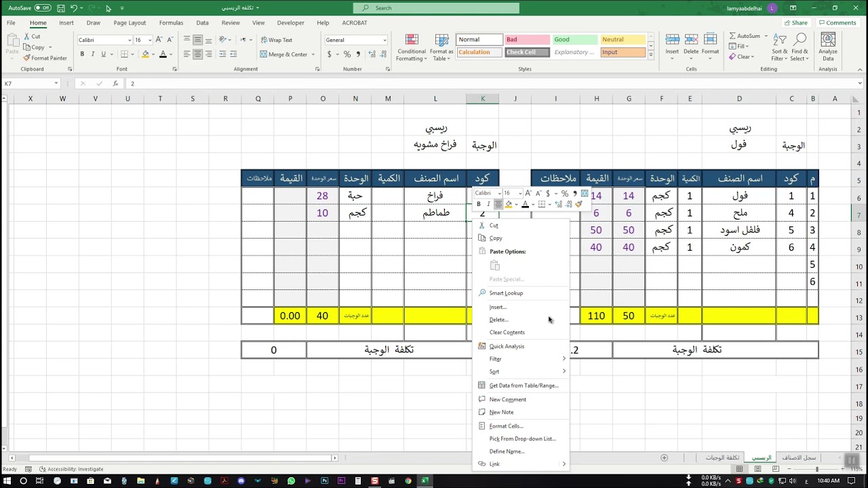This screenshot has height=488, width=868.
Task: Click Bold on the mini toolbar
Action: point(479,204)
